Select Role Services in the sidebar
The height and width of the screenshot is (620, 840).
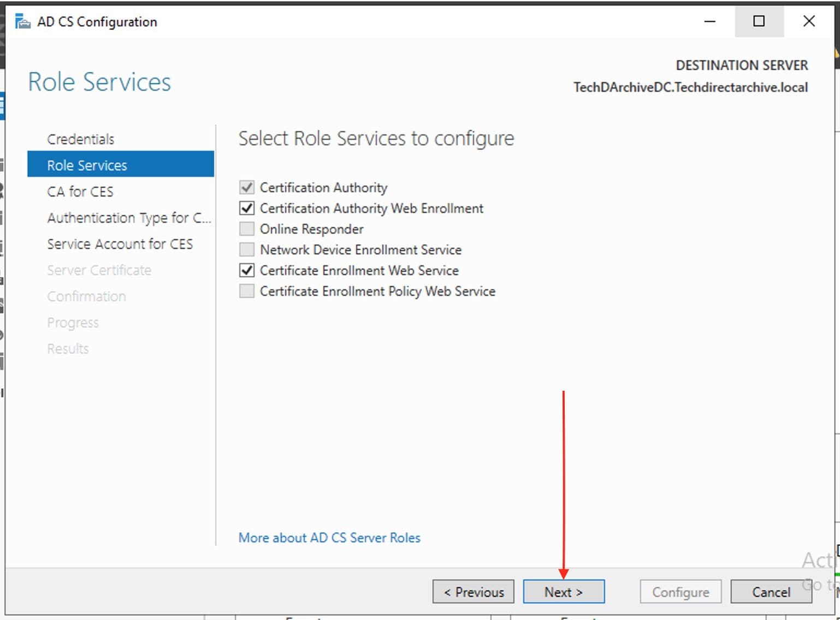point(87,165)
